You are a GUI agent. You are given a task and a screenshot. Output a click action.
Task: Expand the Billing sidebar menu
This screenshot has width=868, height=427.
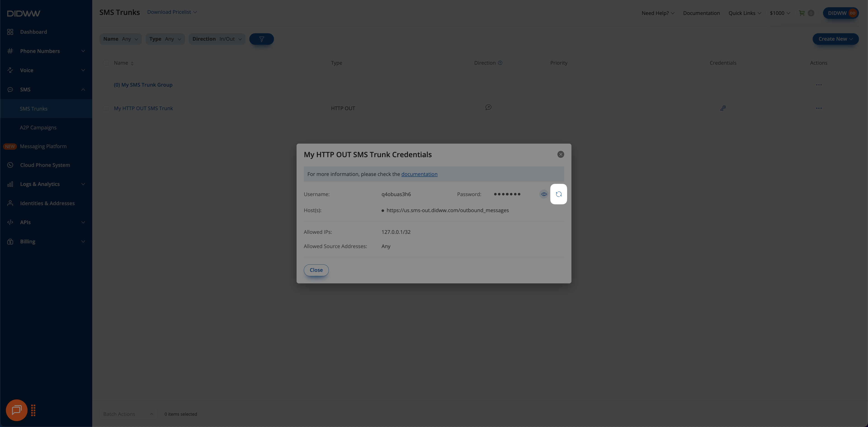(46, 241)
